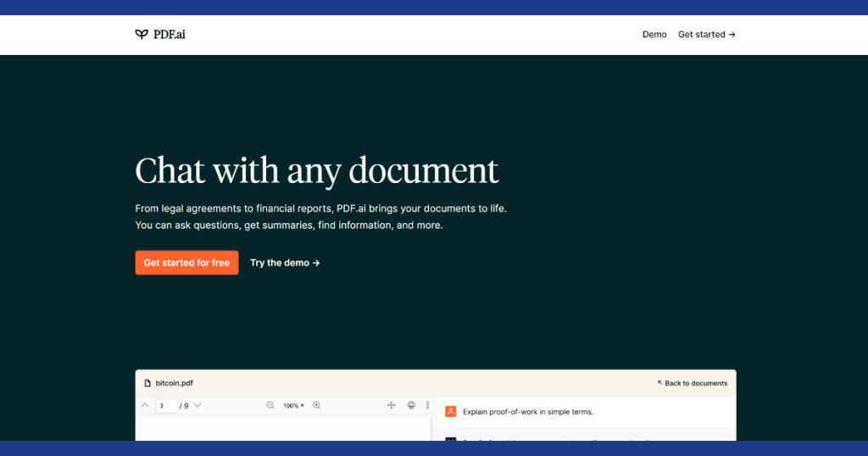The width and height of the screenshot is (868, 456).
Task: Click the zoom out magnifier icon
Action: (270, 406)
